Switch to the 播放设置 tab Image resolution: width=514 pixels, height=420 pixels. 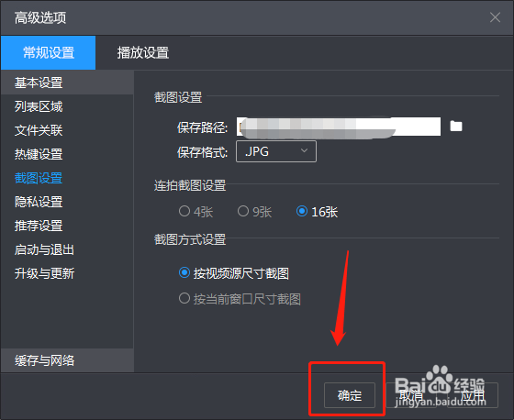[x=143, y=53]
